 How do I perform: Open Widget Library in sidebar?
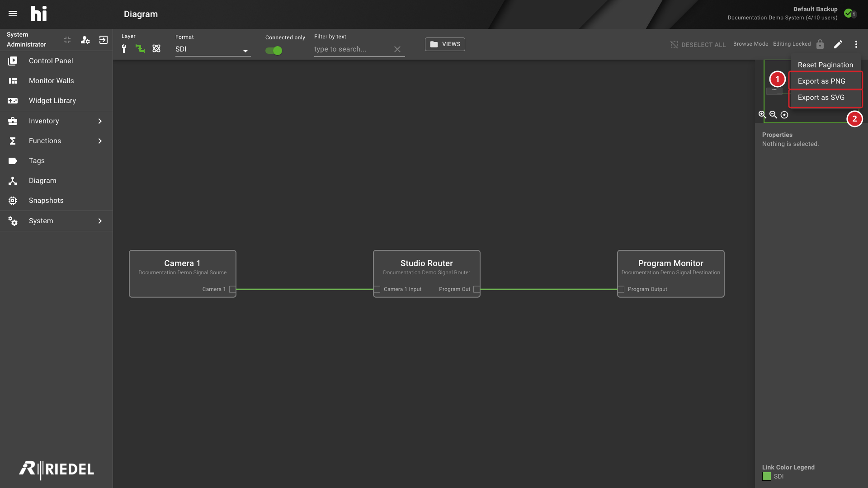pos(57,101)
